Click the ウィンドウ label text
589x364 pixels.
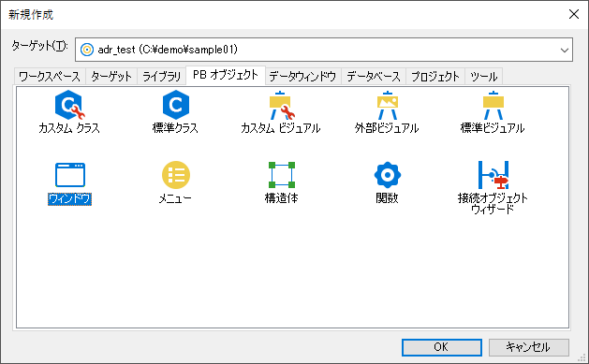[x=70, y=198]
